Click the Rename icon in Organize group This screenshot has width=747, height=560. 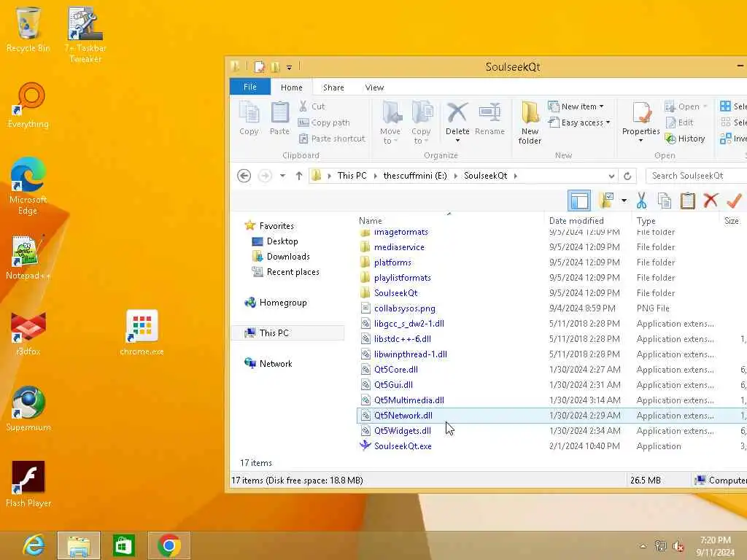point(489,113)
